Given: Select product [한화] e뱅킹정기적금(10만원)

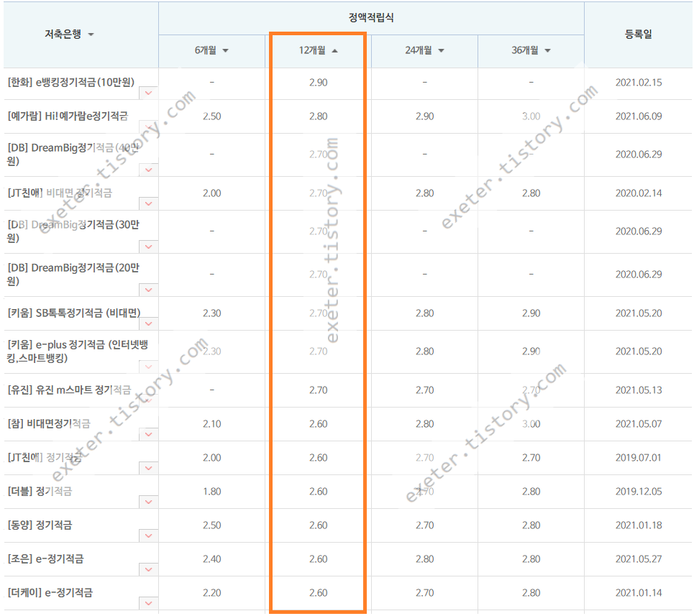Looking at the screenshot, I should pyautogui.click(x=70, y=82).
